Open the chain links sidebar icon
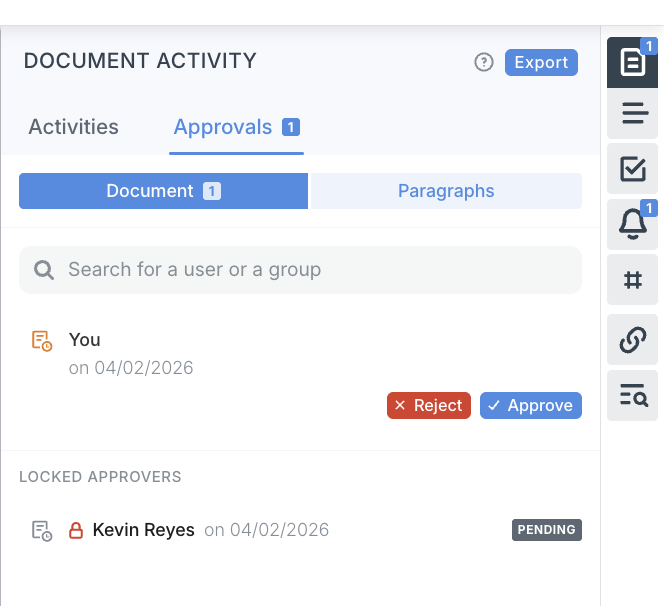This screenshot has height=606, width=664. tap(632, 339)
